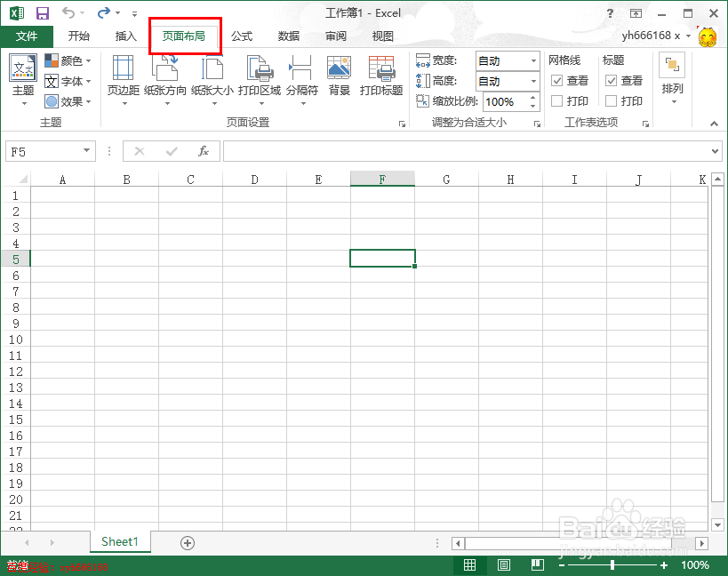Image resolution: width=728 pixels, height=576 pixels.
Task: Enable 网格线 打印 checkbox
Action: (556, 100)
